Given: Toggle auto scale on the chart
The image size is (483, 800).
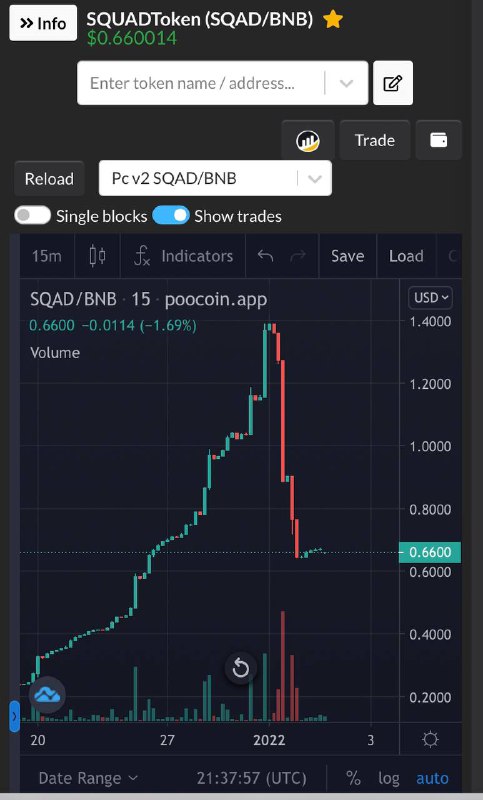Looking at the screenshot, I should [432, 778].
